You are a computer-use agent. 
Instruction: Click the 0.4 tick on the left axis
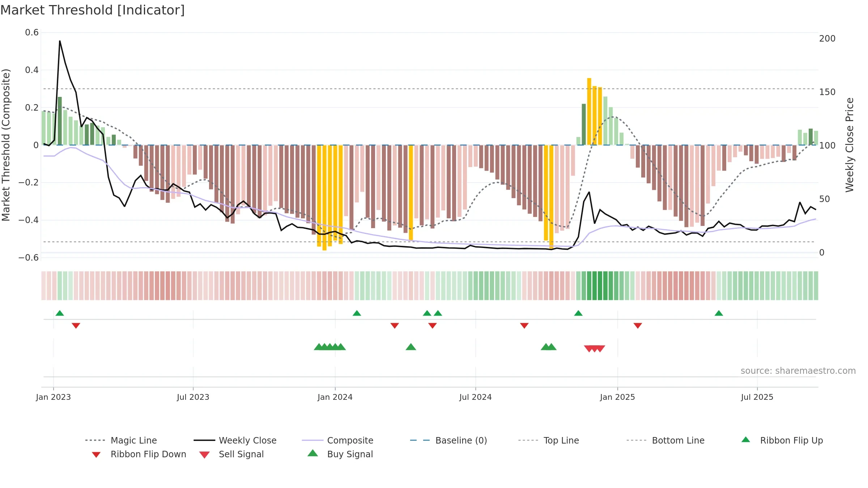click(x=32, y=70)
